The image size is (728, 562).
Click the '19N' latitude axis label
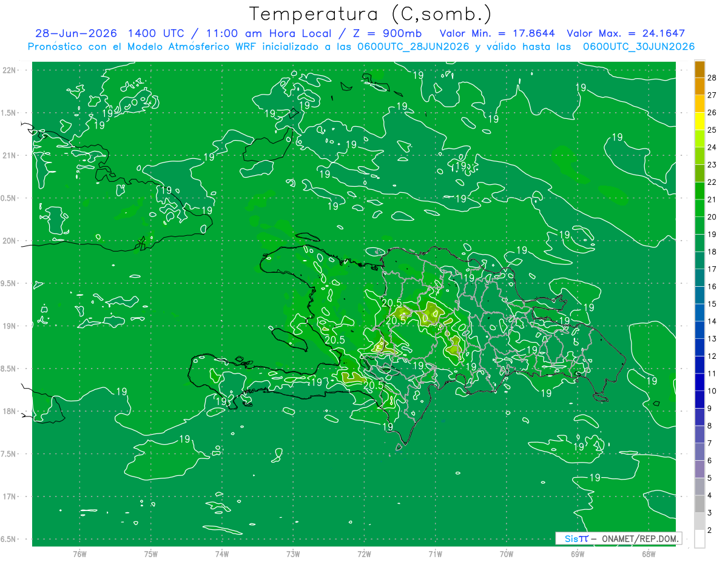coord(9,326)
